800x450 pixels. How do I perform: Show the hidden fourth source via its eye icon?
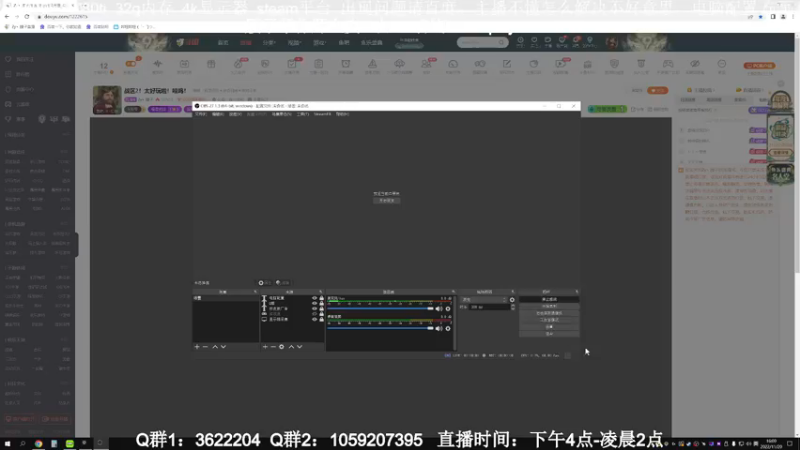click(x=314, y=314)
